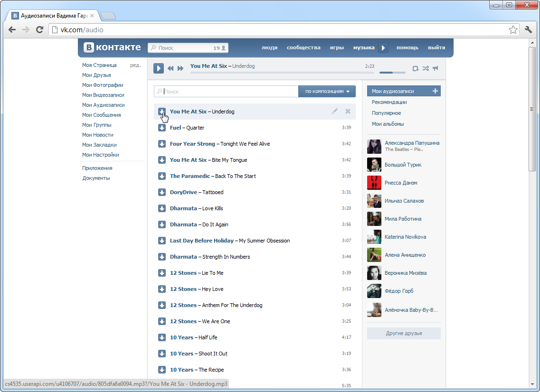Open the музыка menu item
Image resolution: width=540 pixels, height=392 pixels.
point(364,47)
